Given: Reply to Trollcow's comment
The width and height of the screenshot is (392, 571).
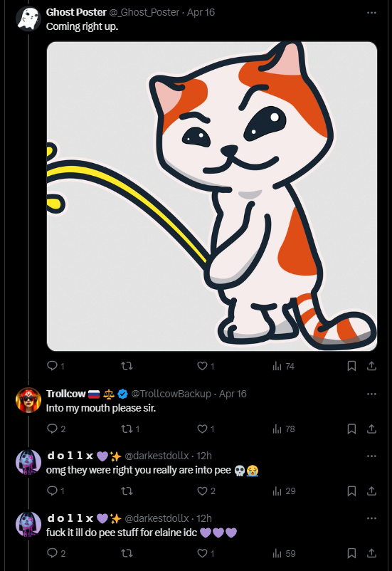Looking at the screenshot, I should [56, 429].
